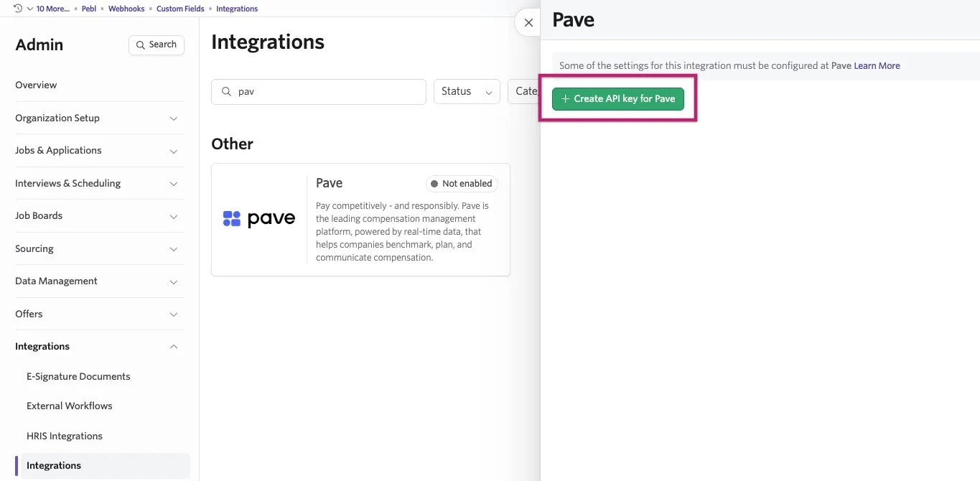Open the Integrations breadcrumb link
980x481 pixels.
pyautogui.click(x=237, y=9)
